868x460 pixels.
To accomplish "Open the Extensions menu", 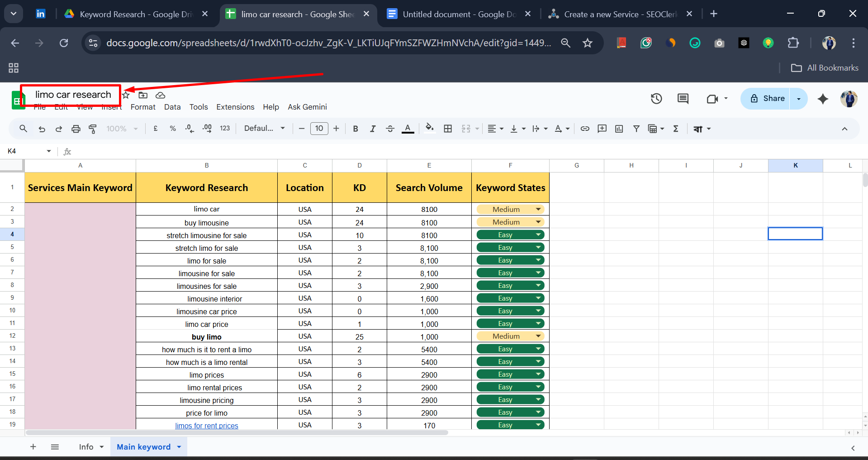I will click(235, 107).
